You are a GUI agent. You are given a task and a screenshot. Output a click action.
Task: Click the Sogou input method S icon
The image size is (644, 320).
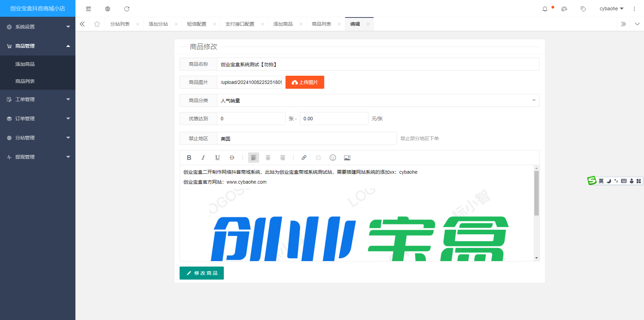(x=592, y=181)
